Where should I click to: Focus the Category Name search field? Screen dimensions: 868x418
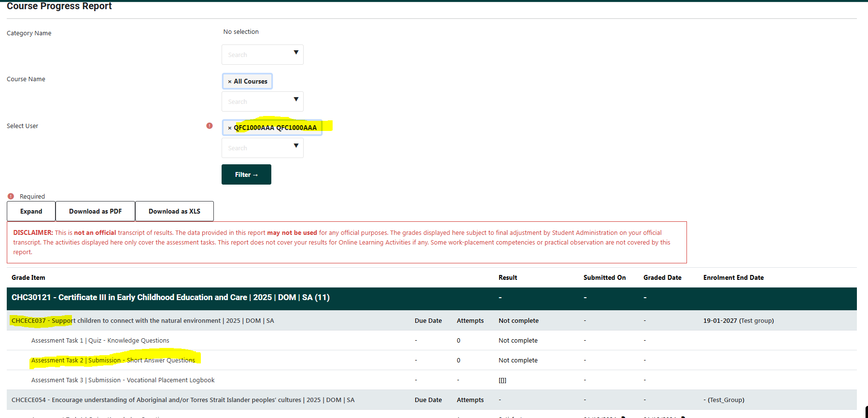(x=256, y=55)
